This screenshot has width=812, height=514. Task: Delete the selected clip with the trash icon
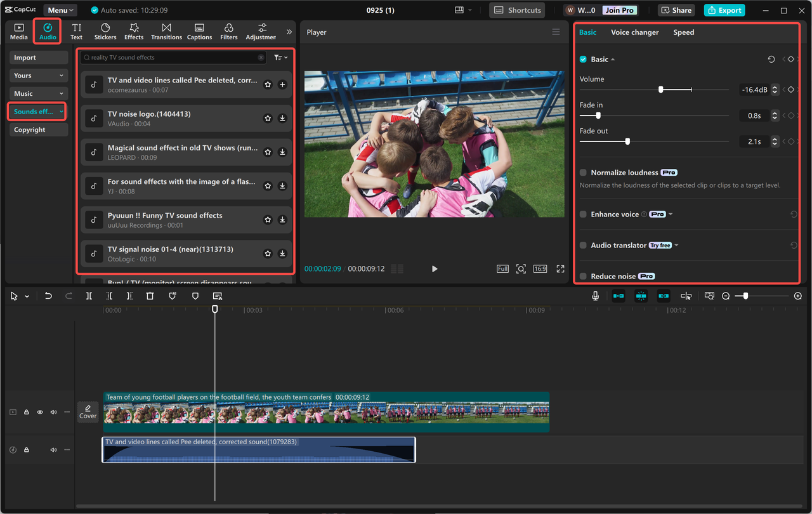[150, 295]
